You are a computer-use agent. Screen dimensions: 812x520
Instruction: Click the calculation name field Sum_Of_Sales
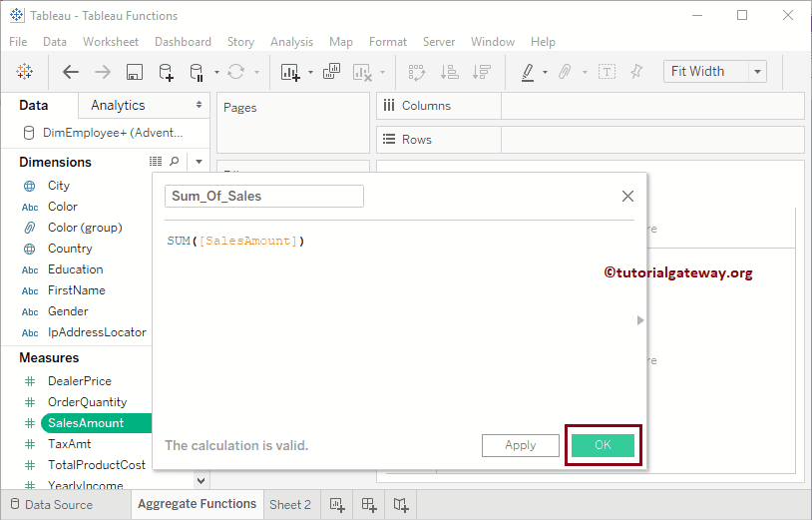point(264,197)
